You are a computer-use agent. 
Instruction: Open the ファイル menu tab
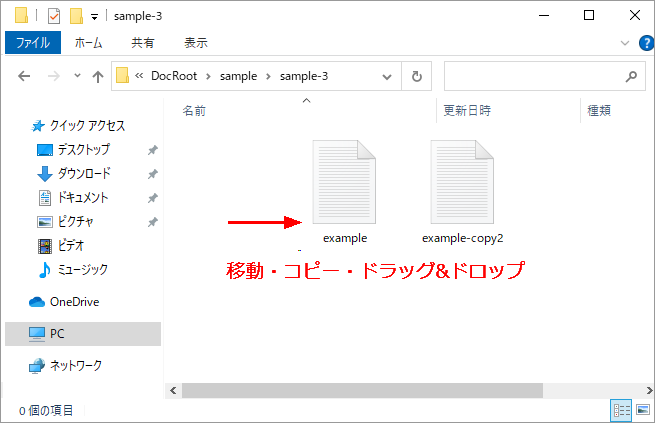click(x=33, y=43)
